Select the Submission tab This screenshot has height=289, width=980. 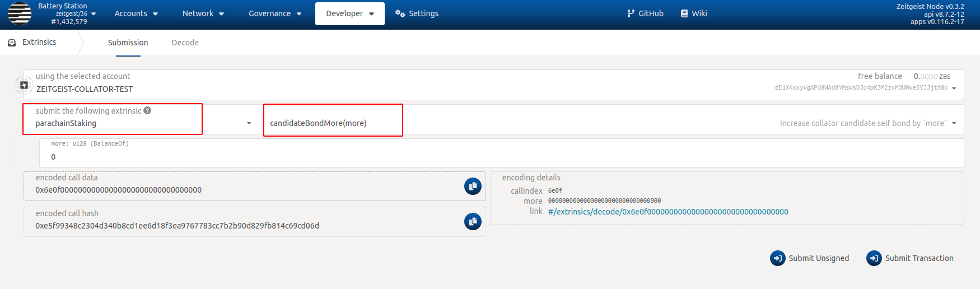[128, 43]
